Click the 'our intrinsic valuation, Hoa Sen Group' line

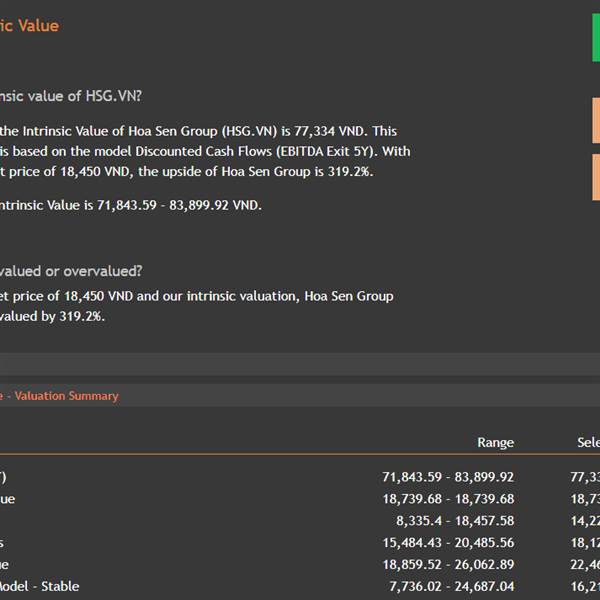pyautogui.click(x=197, y=296)
